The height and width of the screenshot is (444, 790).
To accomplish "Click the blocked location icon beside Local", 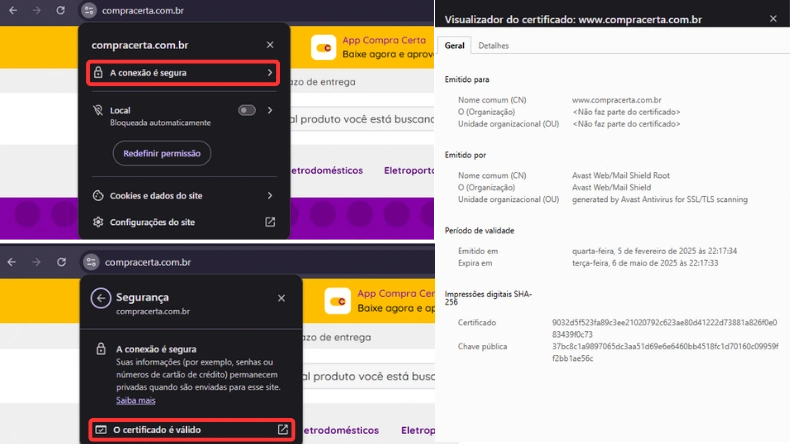I will pos(98,111).
